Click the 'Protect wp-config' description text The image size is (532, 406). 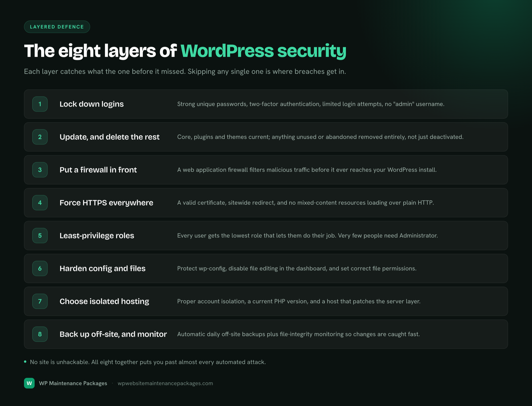[297, 268]
